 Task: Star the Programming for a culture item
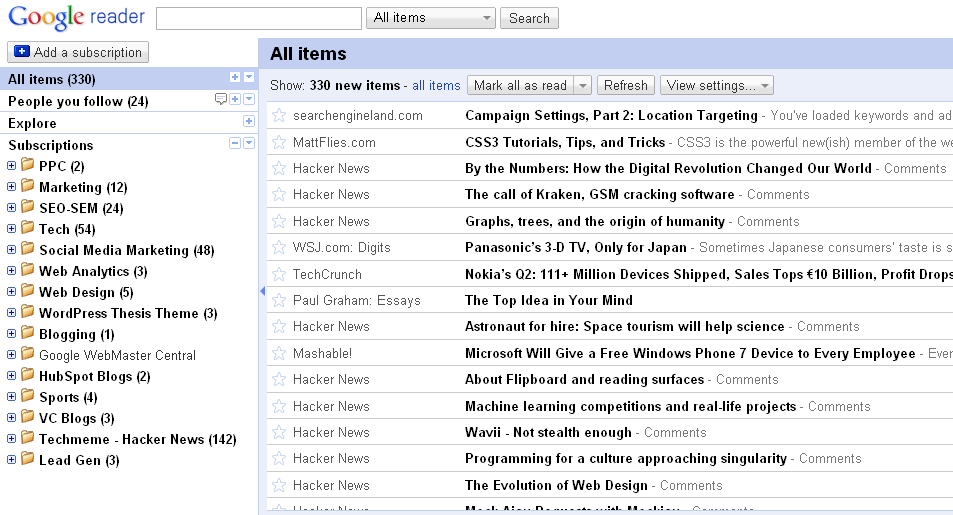pos(279,458)
